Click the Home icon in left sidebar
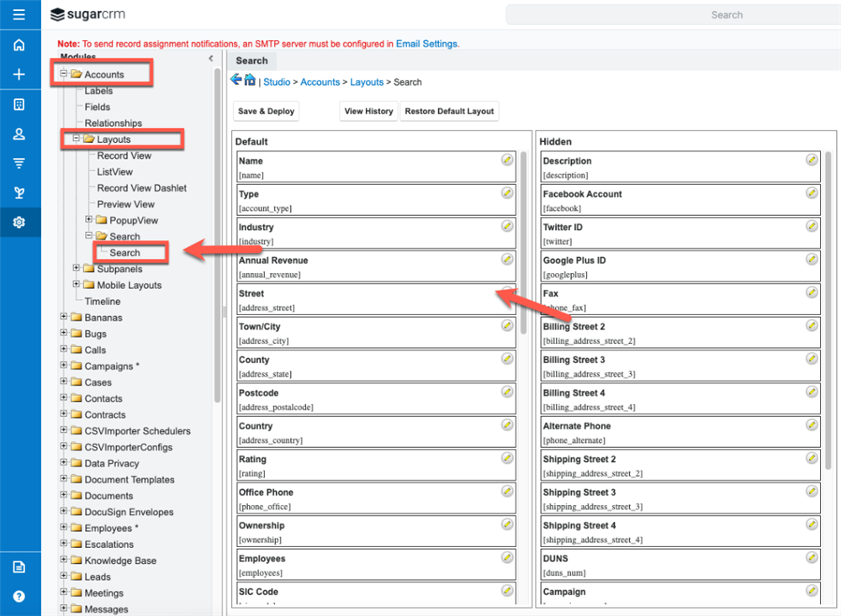 (x=19, y=45)
